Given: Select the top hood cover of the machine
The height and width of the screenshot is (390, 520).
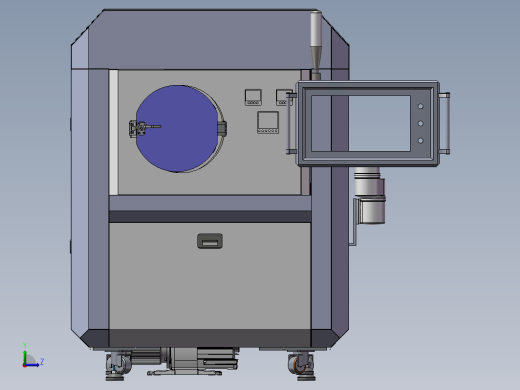Looking at the screenshot, I should [x=210, y=39].
